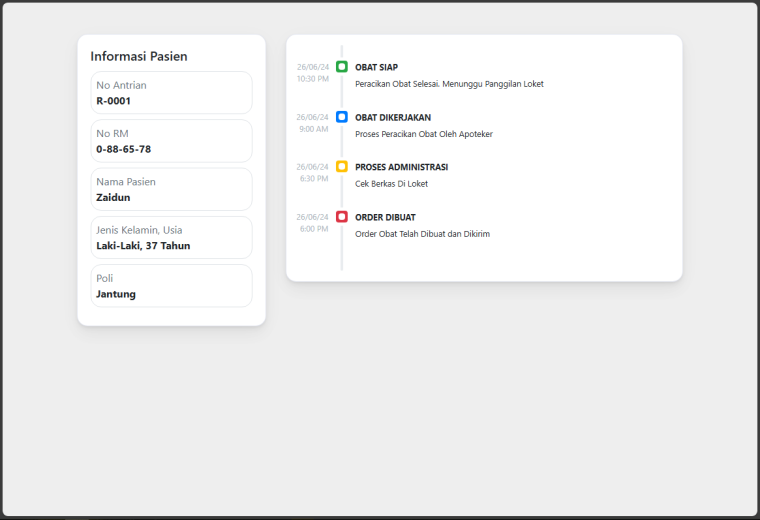Click the No Antrian R-0001 field

(172, 93)
